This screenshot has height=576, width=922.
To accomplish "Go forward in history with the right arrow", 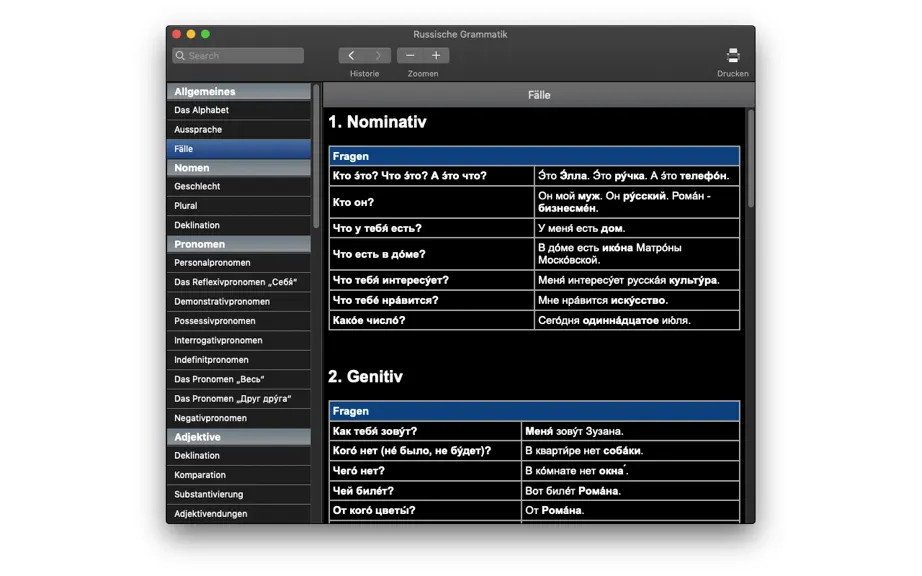I will (378, 55).
